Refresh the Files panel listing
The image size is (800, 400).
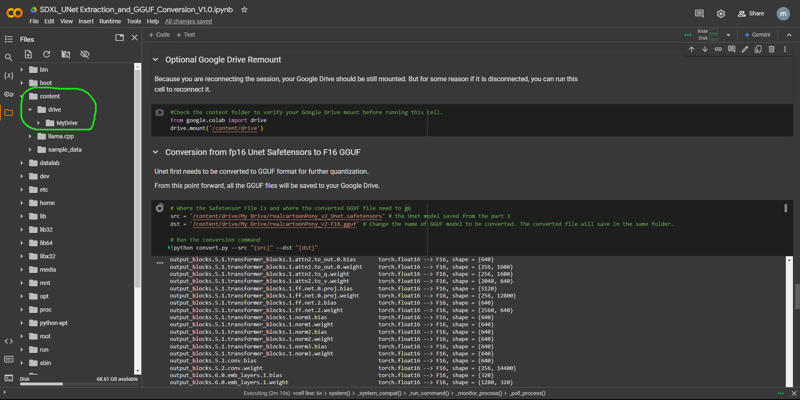pyautogui.click(x=47, y=54)
